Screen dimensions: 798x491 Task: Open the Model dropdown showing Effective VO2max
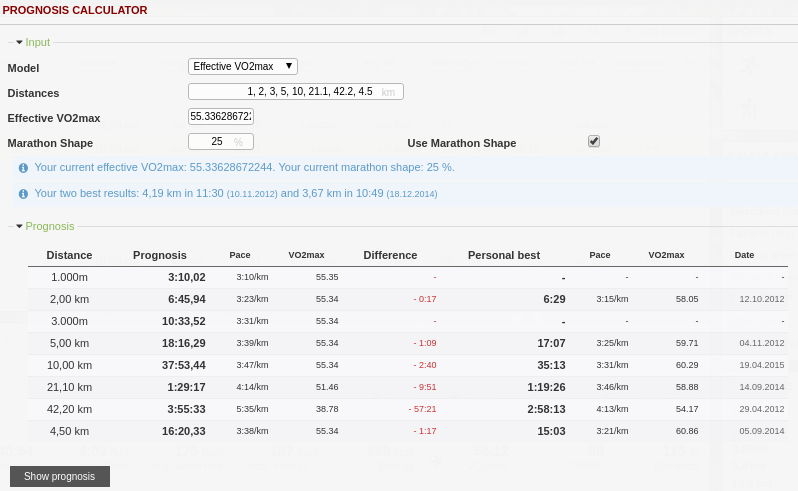click(243, 66)
